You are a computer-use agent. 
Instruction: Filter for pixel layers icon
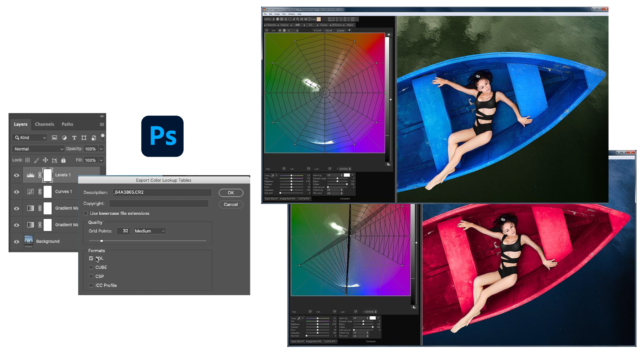pos(54,138)
